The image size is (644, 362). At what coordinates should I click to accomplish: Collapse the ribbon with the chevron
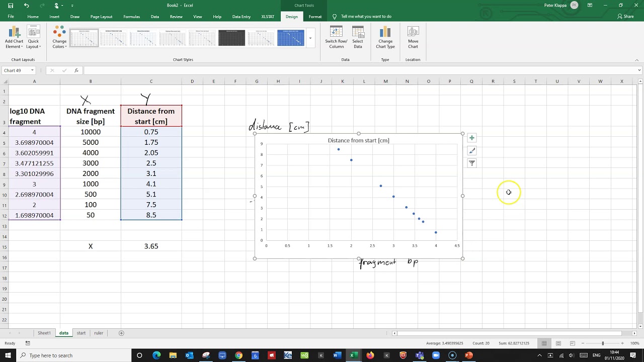637,60
